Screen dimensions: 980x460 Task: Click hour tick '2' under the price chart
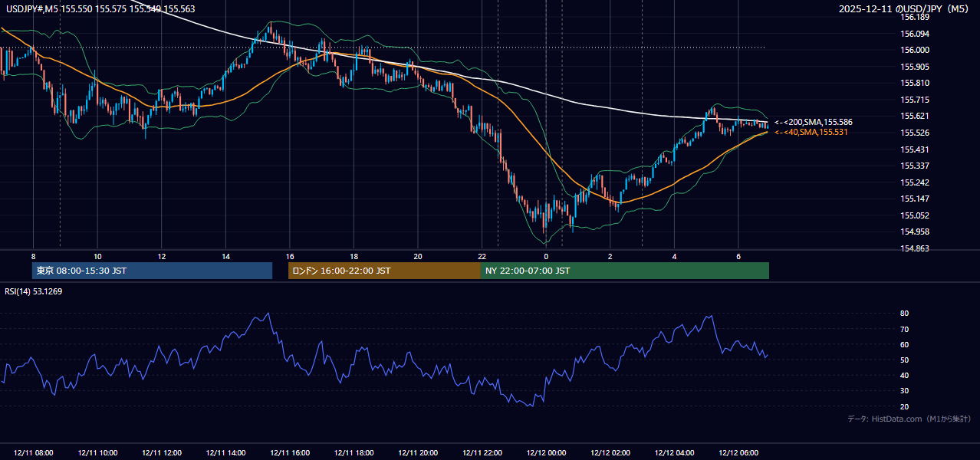pyautogui.click(x=610, y=256)
